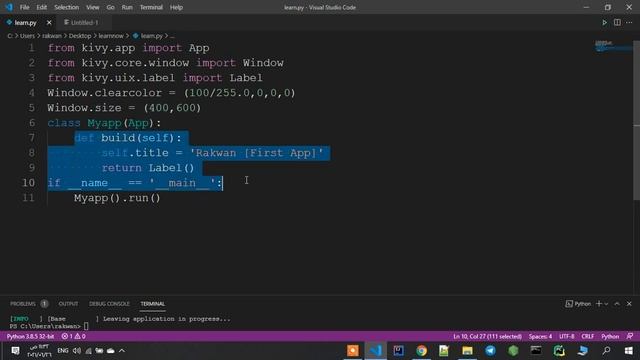640x360 pixels.
Task: Open the Notepad++ taskbar icon
Action: [444, 351]
